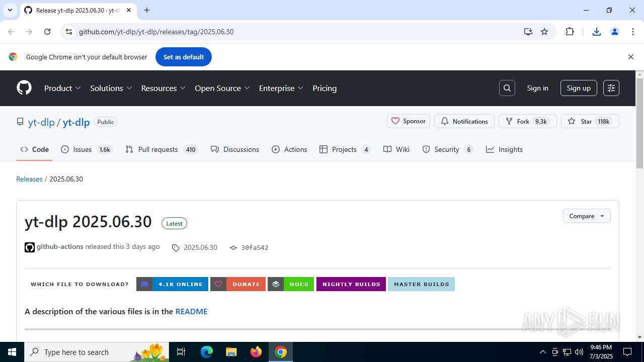Set Chrome as default browser

pos(184,57)
